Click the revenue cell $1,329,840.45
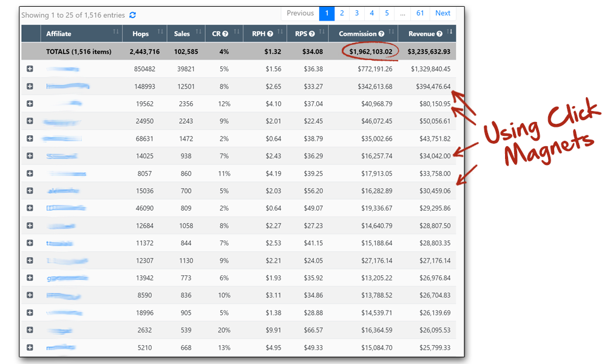Viewport: 607px width, 364px height. (x=431, y=69)
